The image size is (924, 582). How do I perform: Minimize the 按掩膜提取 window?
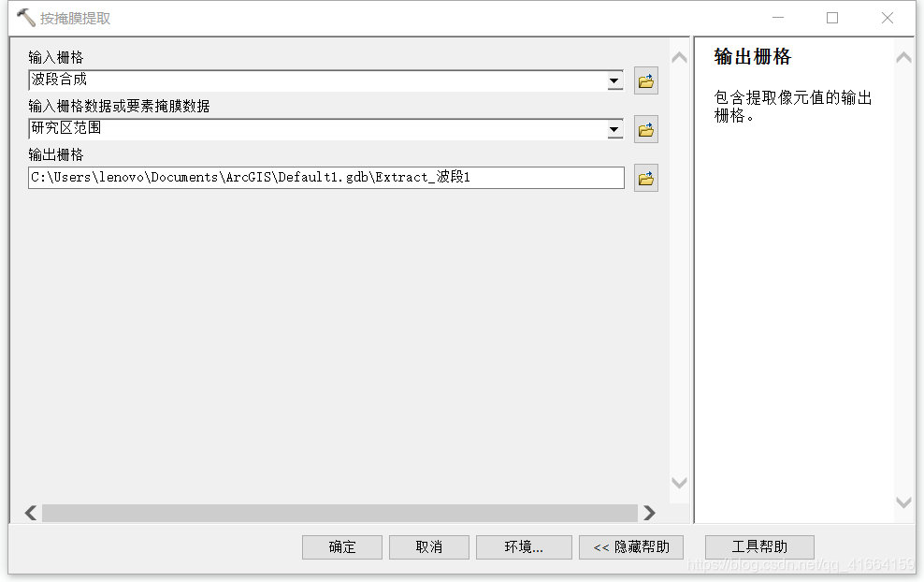pyautogui.click(x=778, y=18)
